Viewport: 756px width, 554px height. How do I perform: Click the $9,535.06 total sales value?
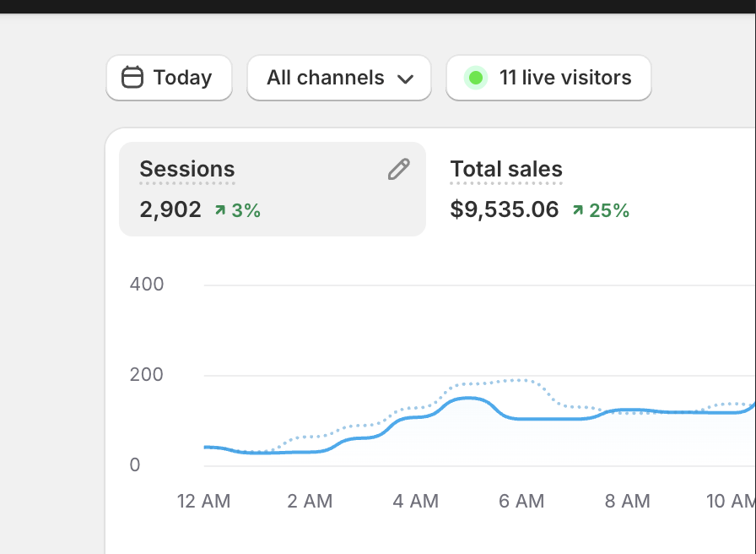[505, 210]
